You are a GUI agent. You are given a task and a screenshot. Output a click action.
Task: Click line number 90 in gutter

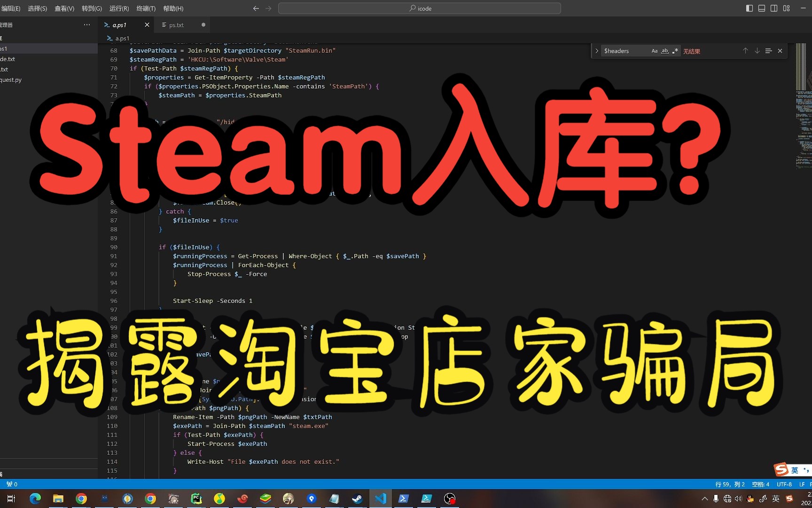coord(114,247)
